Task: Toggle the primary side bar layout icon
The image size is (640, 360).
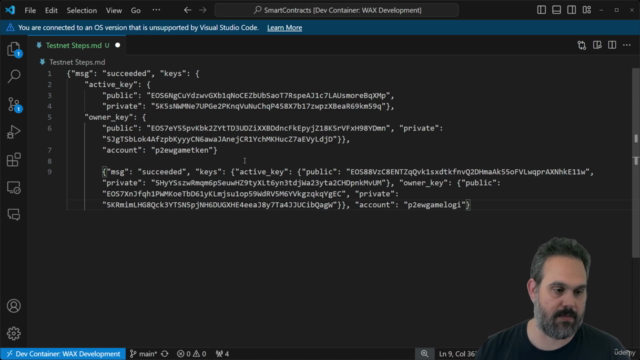Action: click(541, 10)
